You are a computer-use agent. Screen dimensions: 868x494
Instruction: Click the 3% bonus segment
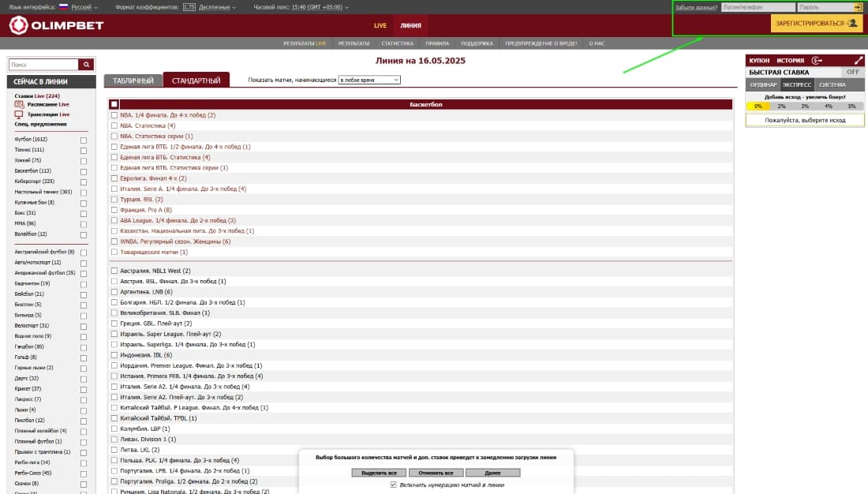(805, 107)
